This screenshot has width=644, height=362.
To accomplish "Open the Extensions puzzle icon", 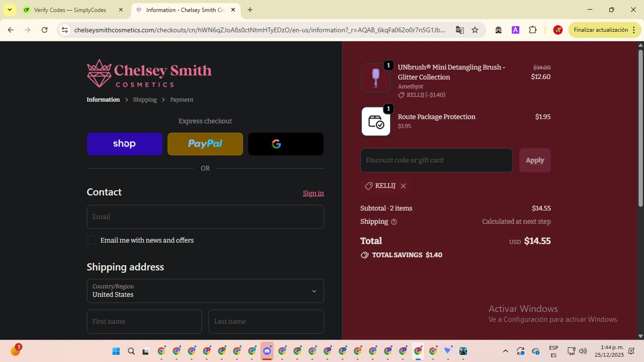I will 533,30.
